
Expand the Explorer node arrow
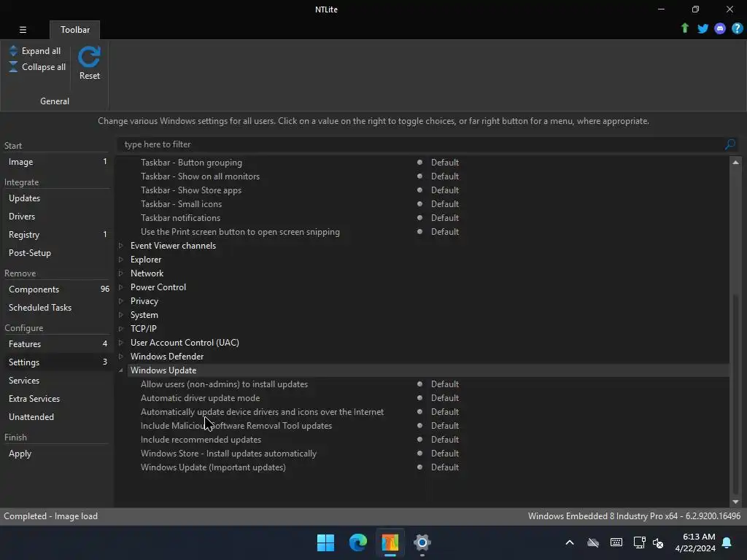pyautogui.click(x=121, y=260)
